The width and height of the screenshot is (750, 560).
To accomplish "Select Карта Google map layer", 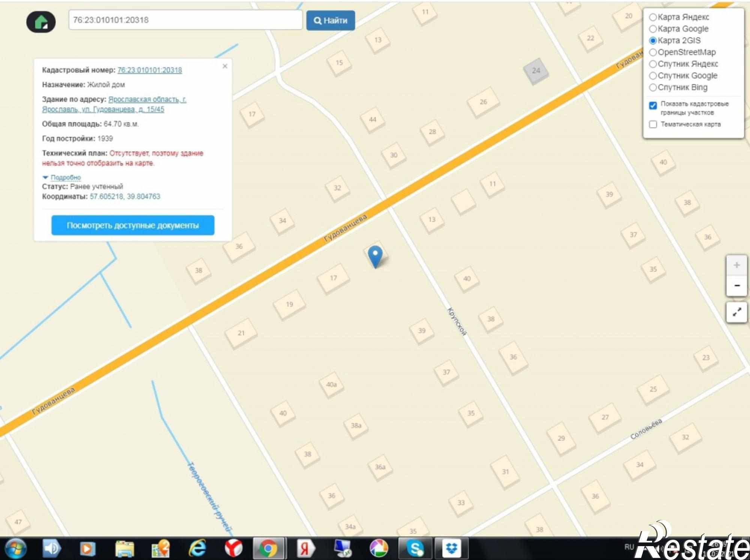I will pyautogui.click(x=653, y=29).
